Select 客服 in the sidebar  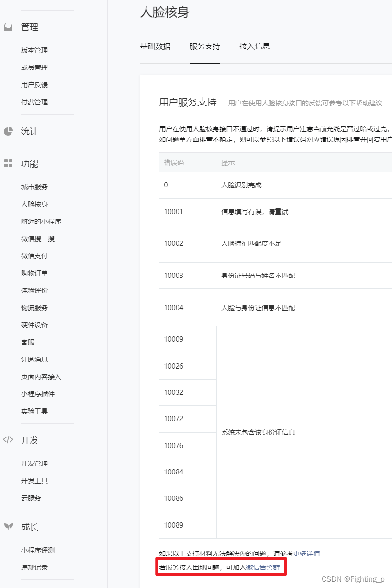point(28,342)
